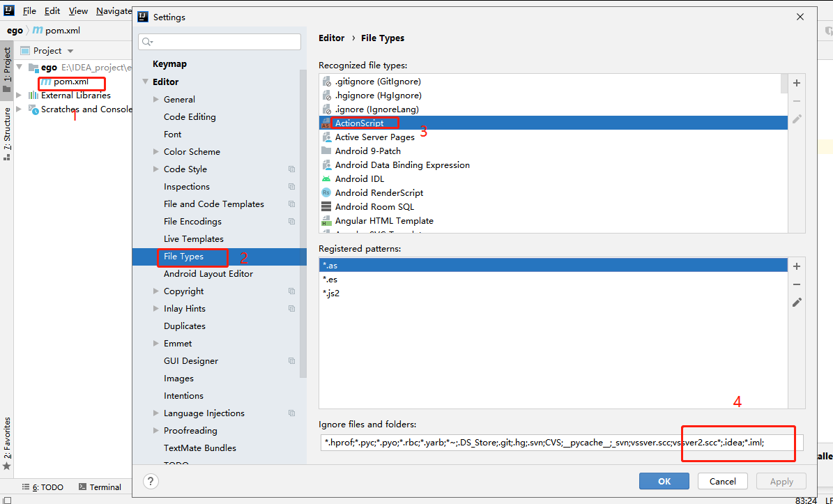This screenshot has height=504, width=833.
Task: Expand the Inlay Hints node
Action: (x=155, y=309)
